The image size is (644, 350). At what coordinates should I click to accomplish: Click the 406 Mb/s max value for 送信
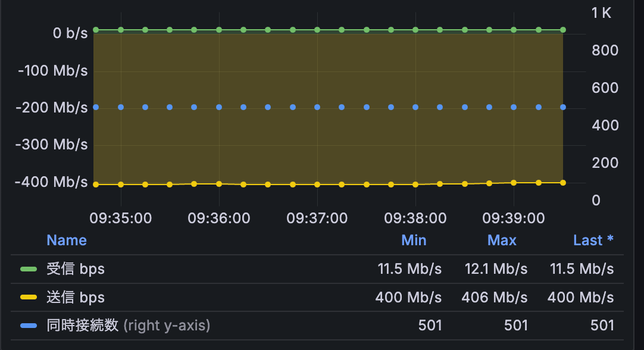point(495,297)
